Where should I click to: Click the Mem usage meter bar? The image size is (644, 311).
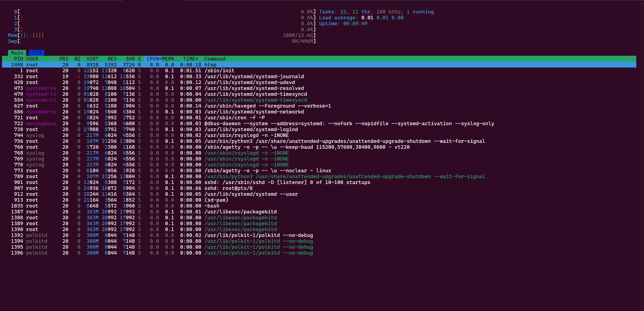click(x=162, y=35)
